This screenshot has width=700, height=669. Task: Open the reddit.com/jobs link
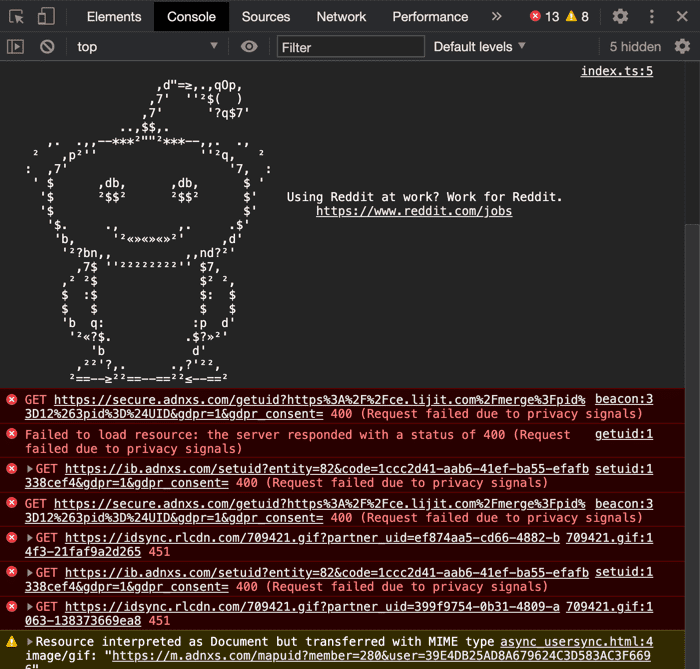point(414,211)
